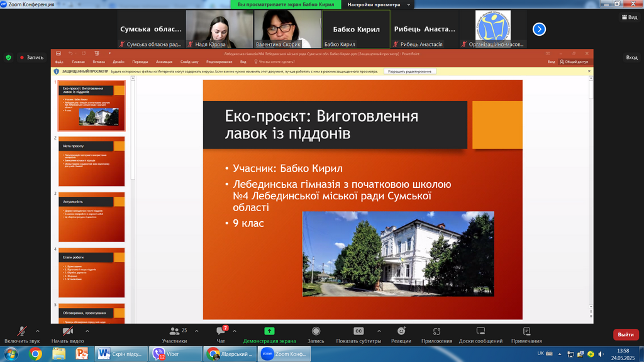Expand arrow next to Участники
644x362 pixels.
(196, 331)
